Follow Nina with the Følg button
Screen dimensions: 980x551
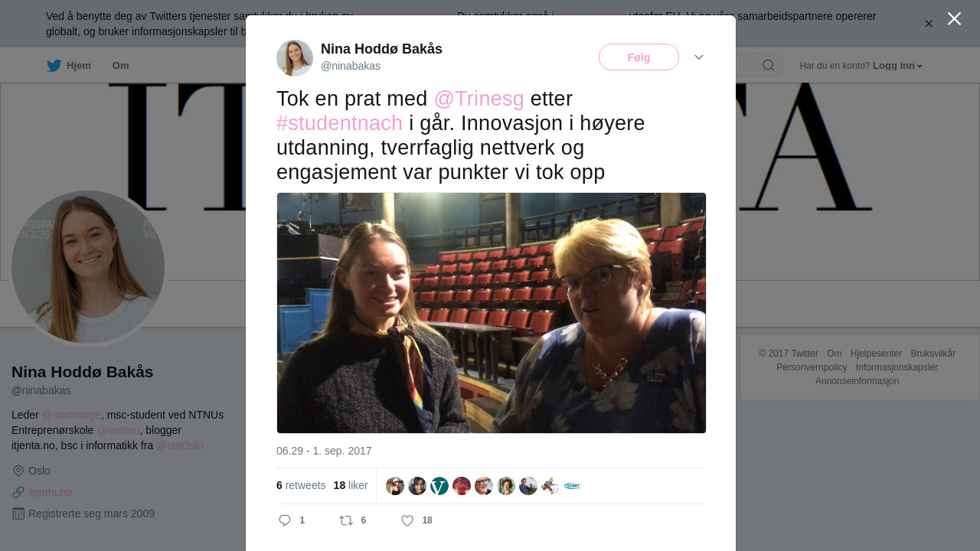[x=639, y=57]
